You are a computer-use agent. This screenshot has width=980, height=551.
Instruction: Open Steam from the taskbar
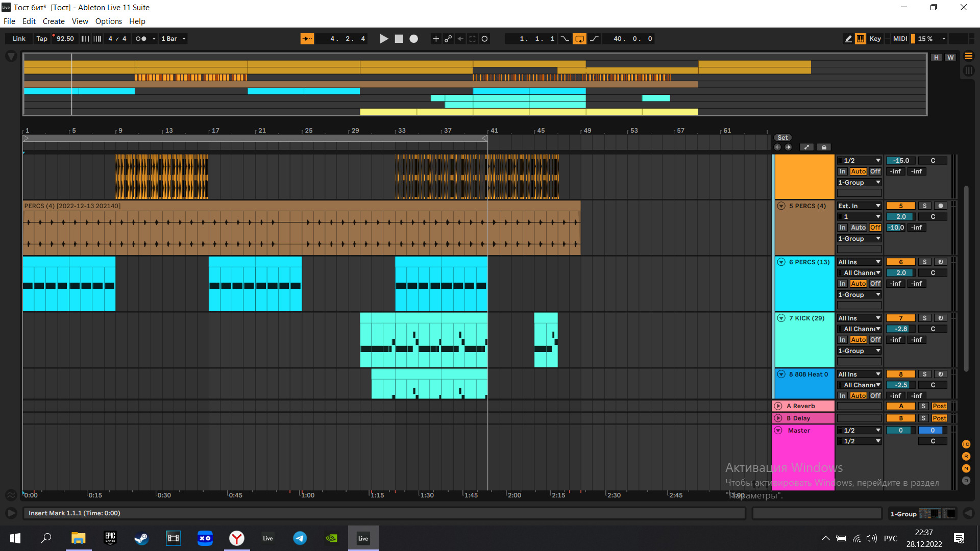141,538
